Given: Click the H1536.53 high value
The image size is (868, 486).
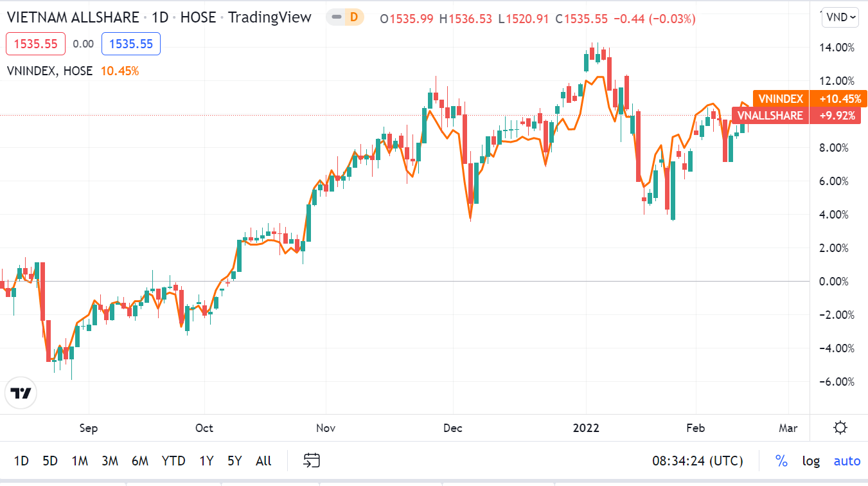Looking at the screenshot, I should pos(466,19).
